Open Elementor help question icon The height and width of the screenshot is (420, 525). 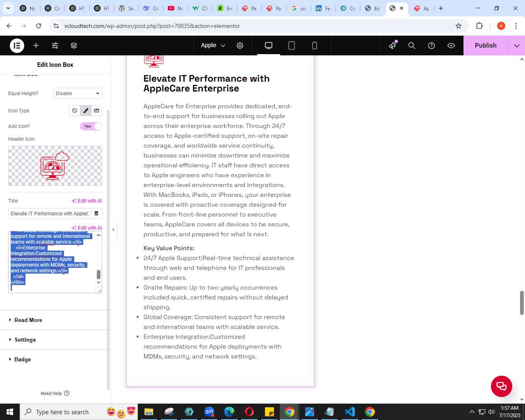pyautogui.click(x=431, y=46)
